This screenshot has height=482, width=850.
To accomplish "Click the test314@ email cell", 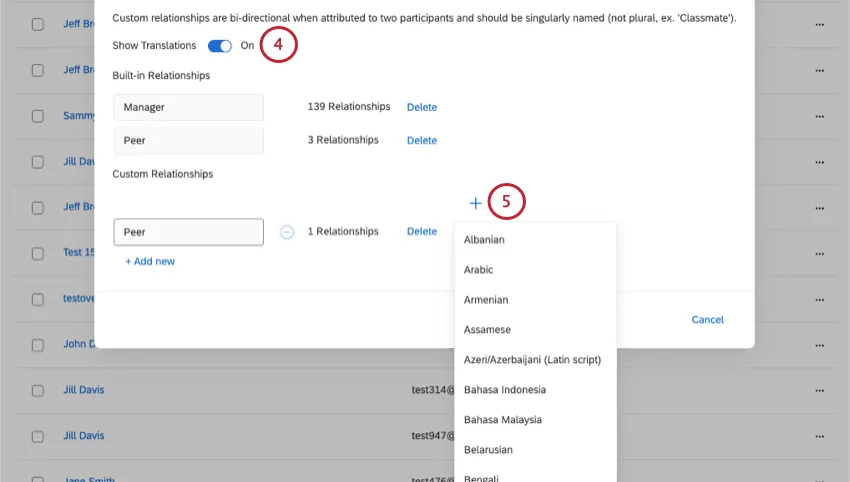I will pyautogui.click(x=433, y=390).
